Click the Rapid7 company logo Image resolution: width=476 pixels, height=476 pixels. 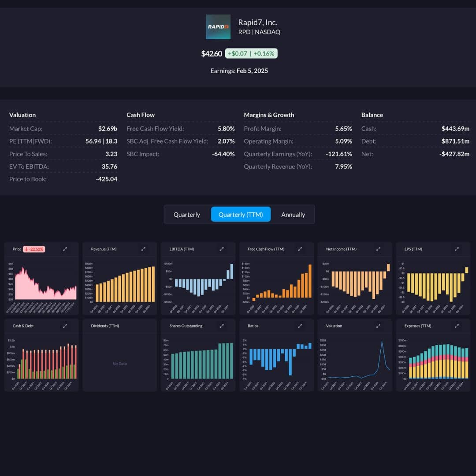tap(218, 27)
